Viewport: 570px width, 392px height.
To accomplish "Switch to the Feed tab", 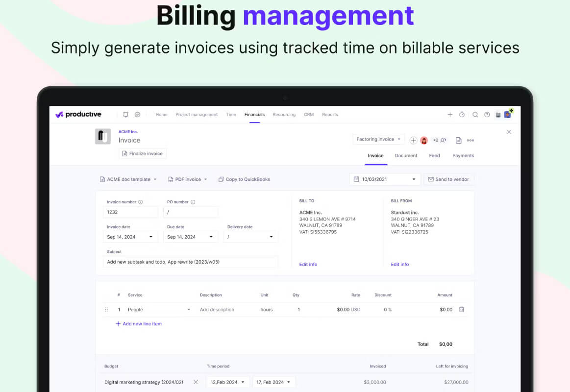I will (434, 155).
